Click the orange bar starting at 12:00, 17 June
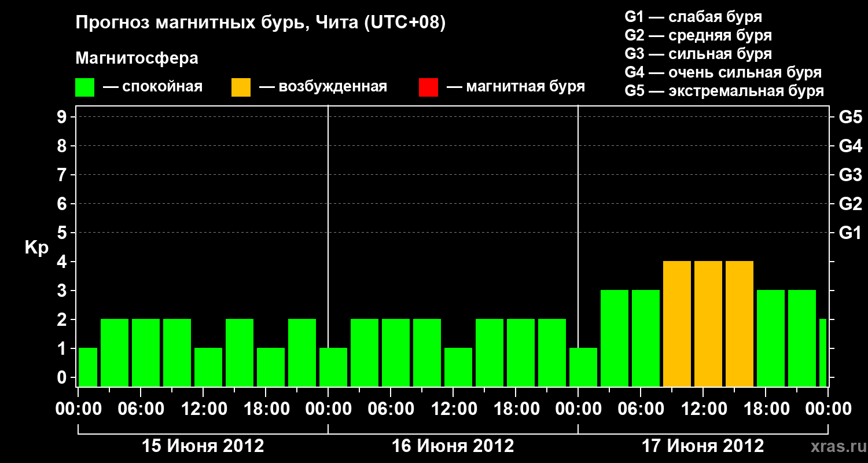Screen dimensions: 868x463 (x=708, y=324)
